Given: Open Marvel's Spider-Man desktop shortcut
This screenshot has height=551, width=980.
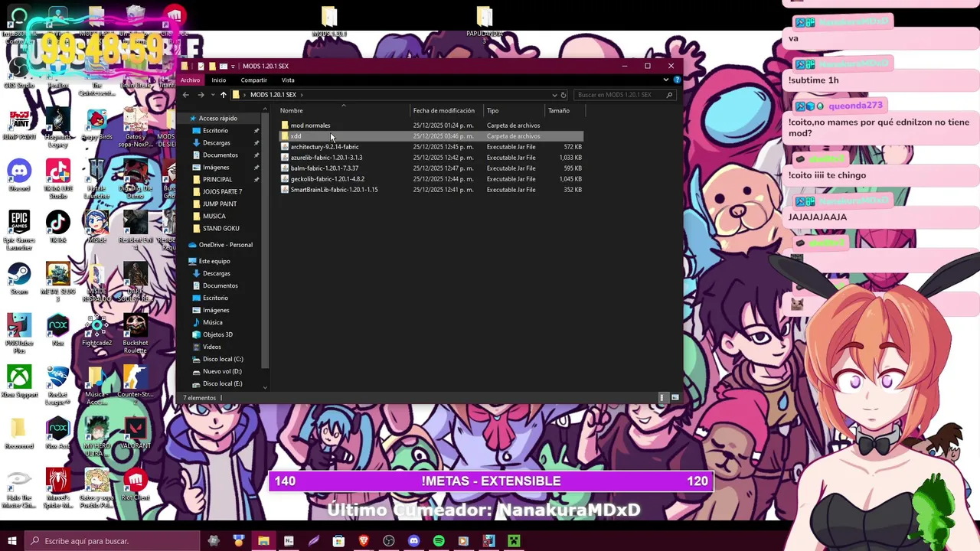Looking at the screenshot, I should coord(58,488).
